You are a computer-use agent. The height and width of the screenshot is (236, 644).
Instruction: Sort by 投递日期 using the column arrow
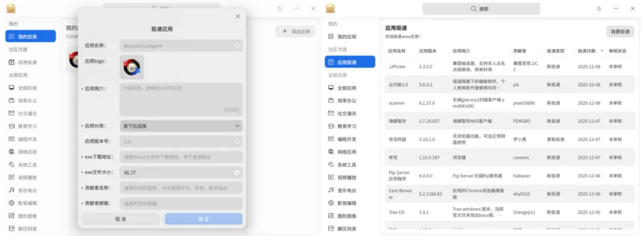click(x=602, y=51)
